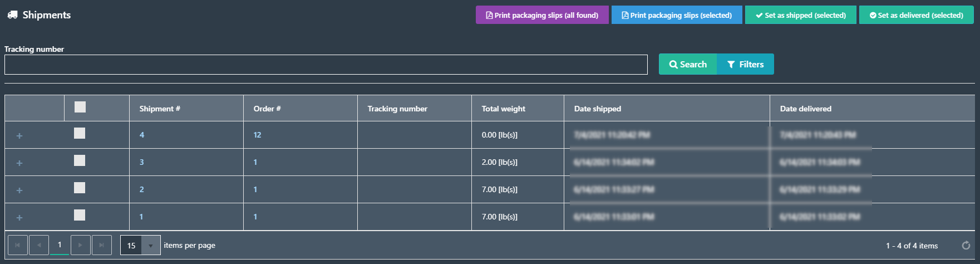The height and width of the screenshot is (264, 980).
Task: Print packaging slips (selected)
Action: pyautogui.click(x=677, y=15)
